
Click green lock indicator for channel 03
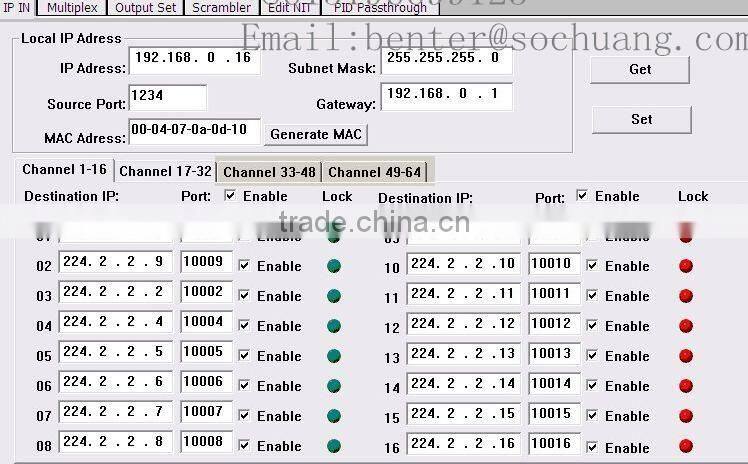coord(334,296)
